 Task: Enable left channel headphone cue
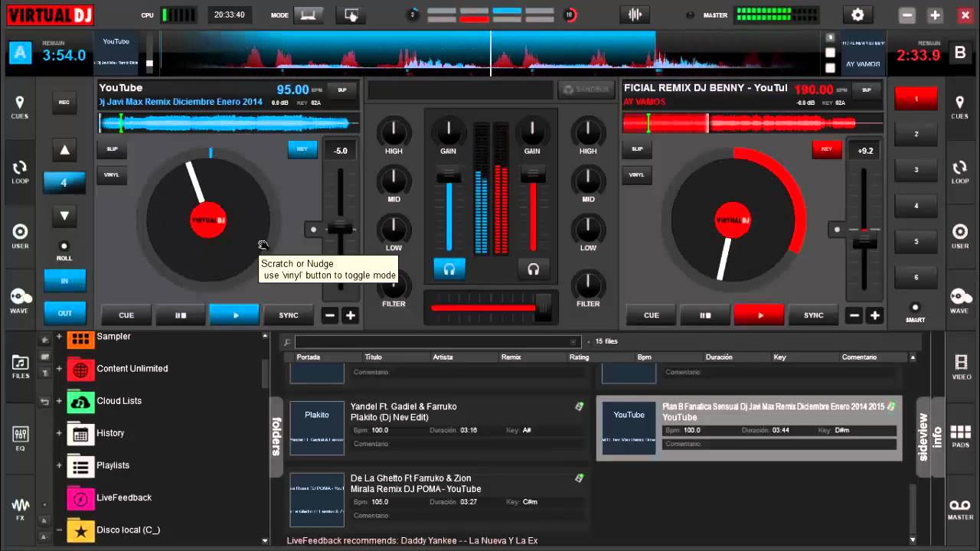pos(449,269)
